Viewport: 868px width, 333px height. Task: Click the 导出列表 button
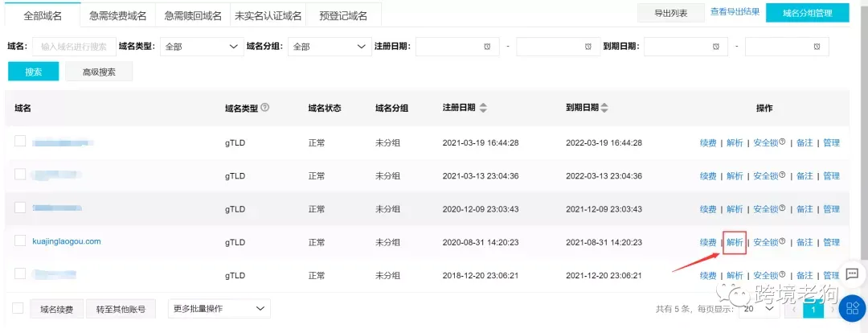[x=671, y=13]
